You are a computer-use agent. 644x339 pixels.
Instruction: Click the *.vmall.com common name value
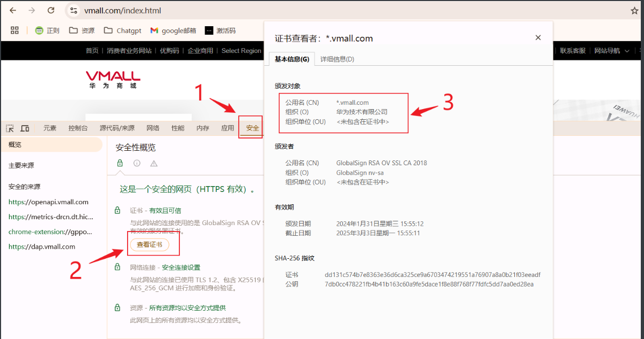tap(352, 103)
